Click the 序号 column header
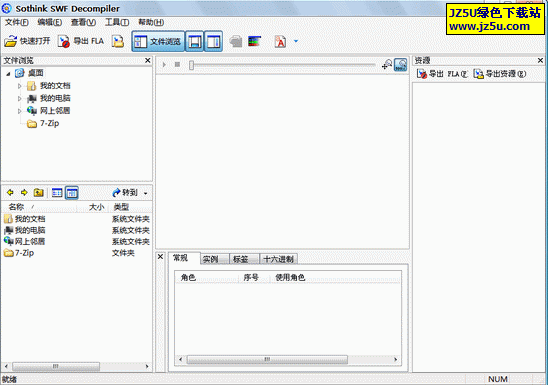The height and width of the screenshot is (385, 548). 254,278
